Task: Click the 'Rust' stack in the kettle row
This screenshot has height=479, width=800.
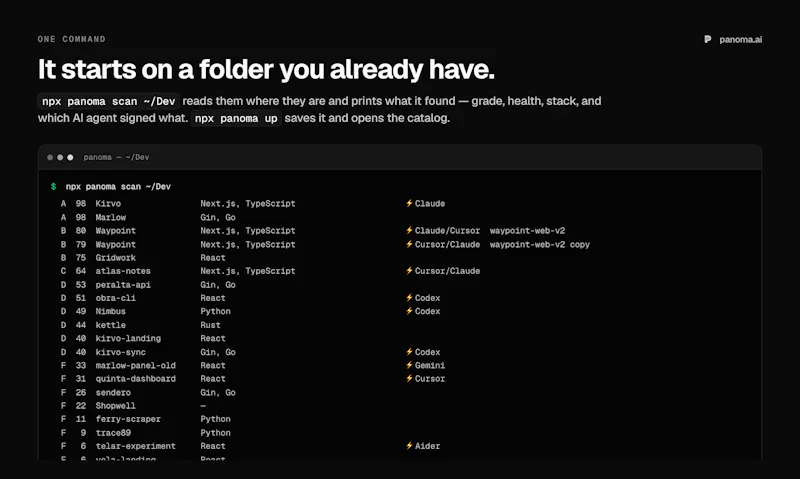Action: [210, 325]
